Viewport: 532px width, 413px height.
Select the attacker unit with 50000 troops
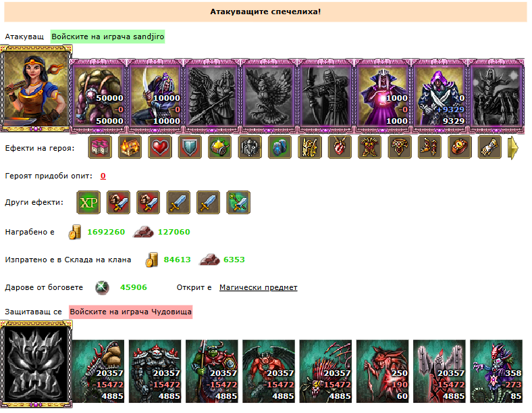99,96
